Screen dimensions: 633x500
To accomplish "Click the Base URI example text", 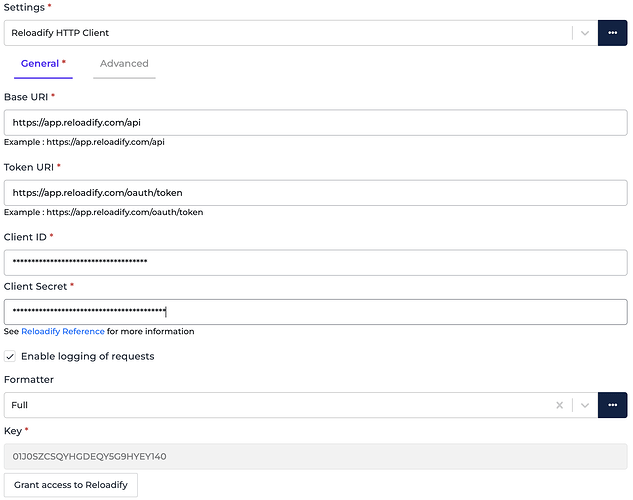I will pyautogui.click(x=84, y=142).
